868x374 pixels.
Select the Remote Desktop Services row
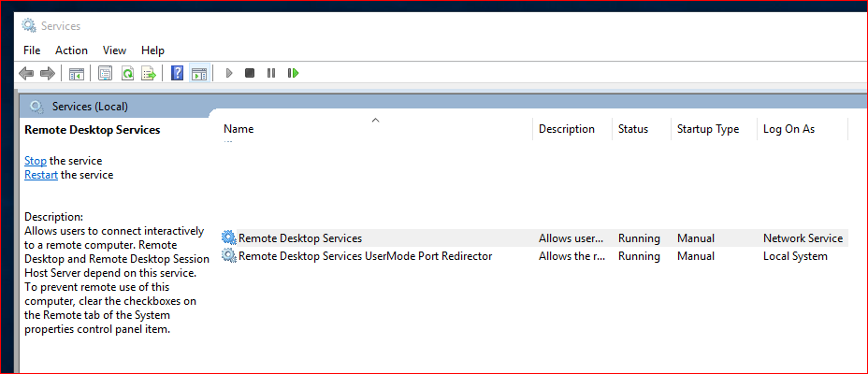[534, 237]
